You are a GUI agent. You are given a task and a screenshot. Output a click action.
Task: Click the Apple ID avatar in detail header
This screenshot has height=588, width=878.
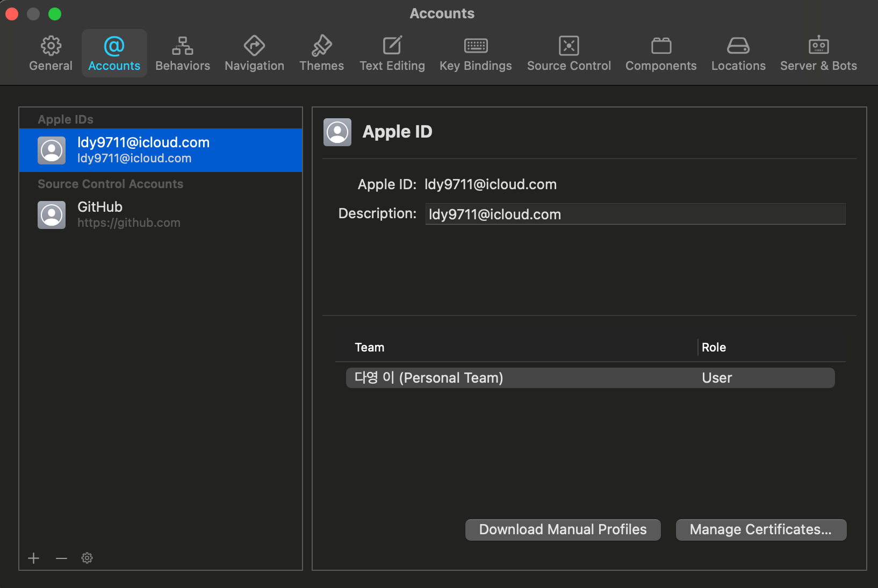[337, 132]
